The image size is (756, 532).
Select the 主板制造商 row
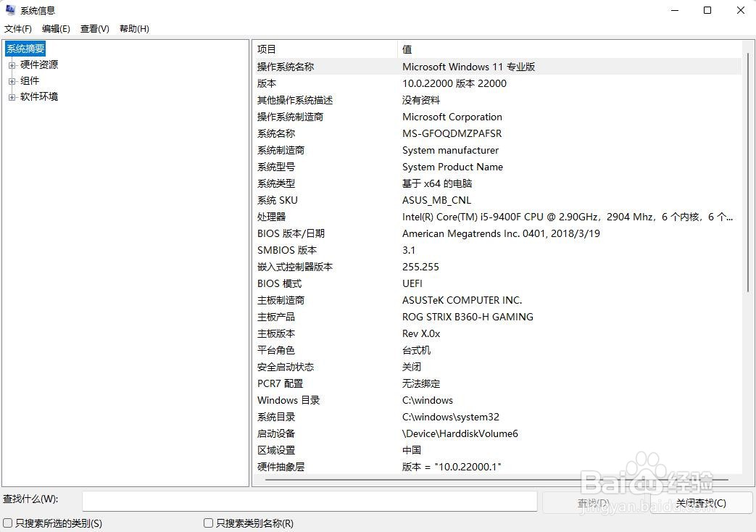click(497, 300)
